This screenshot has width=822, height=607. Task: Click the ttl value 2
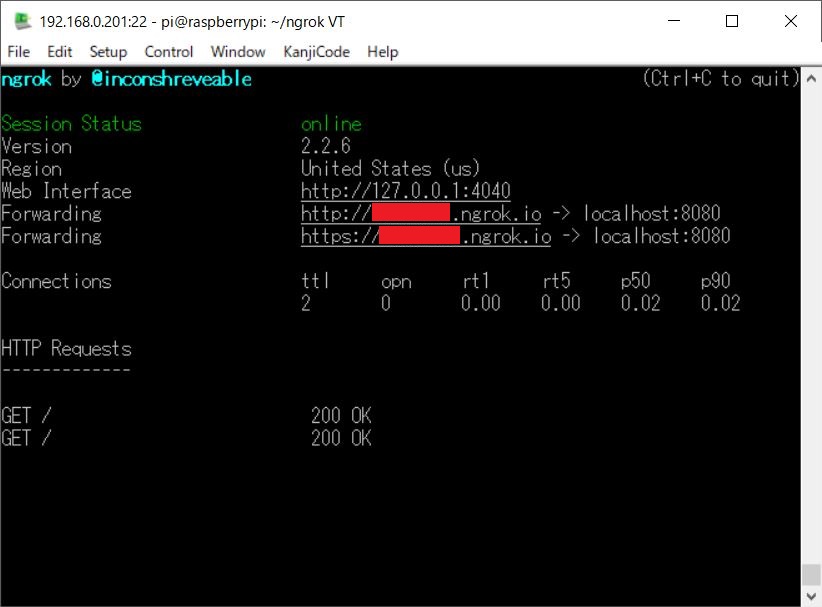tap(306, 303)
